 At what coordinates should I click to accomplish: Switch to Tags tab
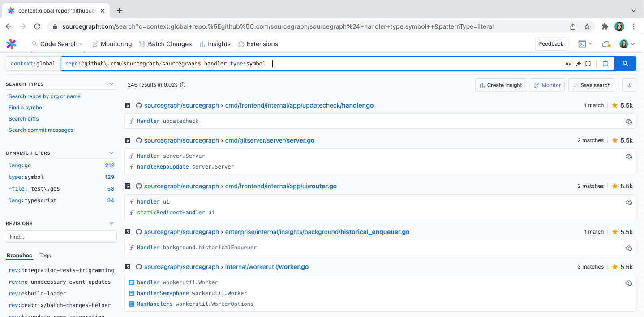(x=45, y=256)
